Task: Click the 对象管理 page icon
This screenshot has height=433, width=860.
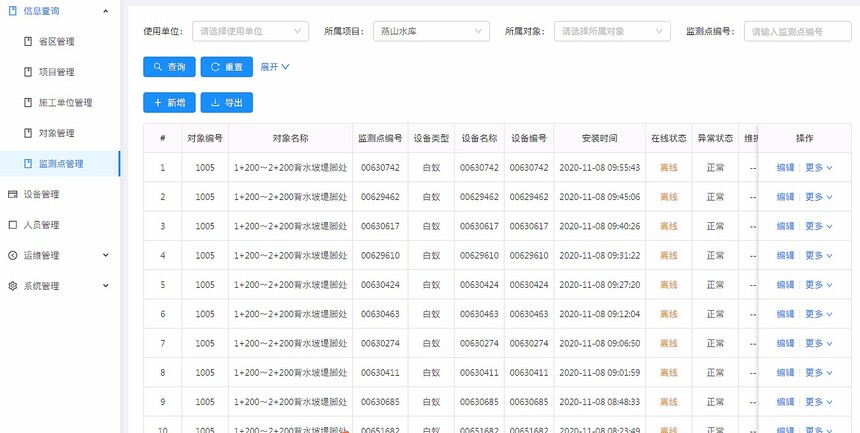Action: (28, 133)
